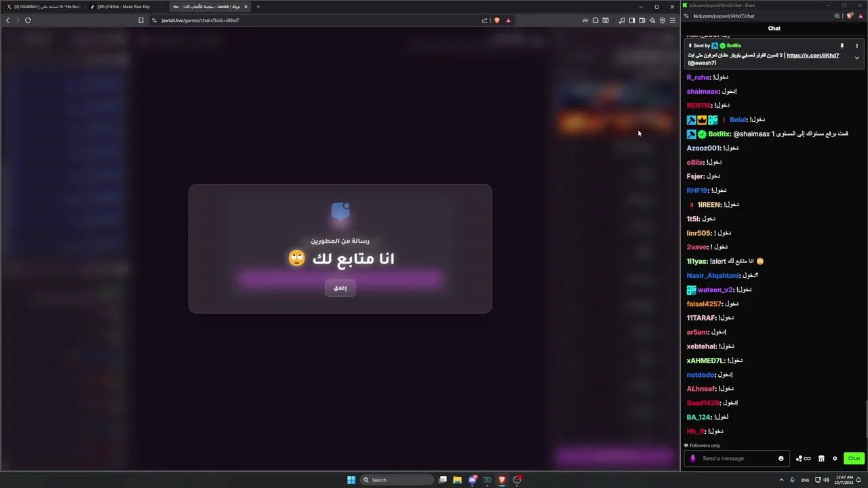
Task: Open channel points infinity icon
Action: [x=804, y=458]
